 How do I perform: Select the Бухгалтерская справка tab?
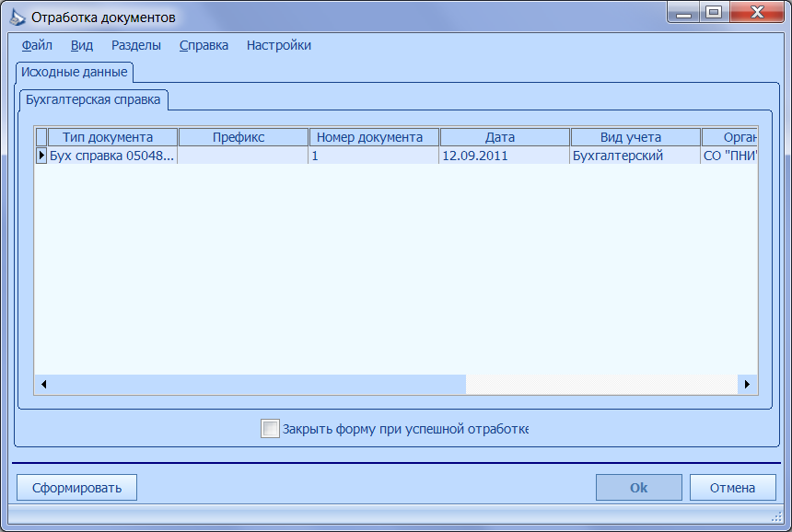(x=93, y=100)
